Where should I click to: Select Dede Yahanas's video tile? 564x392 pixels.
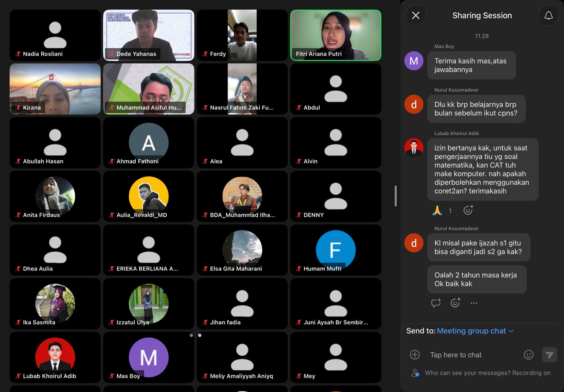point(148,35)
